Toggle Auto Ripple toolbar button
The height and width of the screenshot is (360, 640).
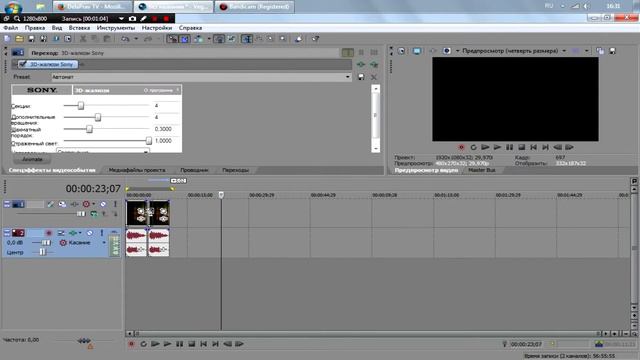point(198,39)
